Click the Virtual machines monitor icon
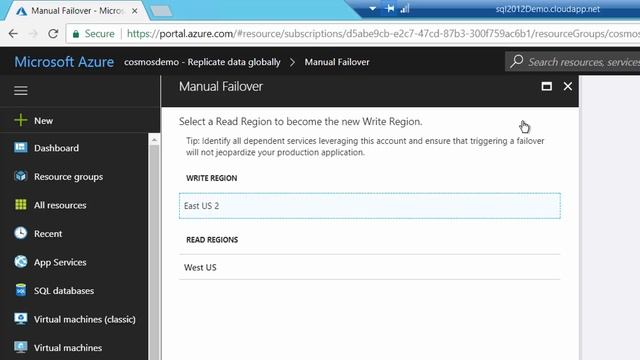 pyautogui.click(x=20, y=347)
